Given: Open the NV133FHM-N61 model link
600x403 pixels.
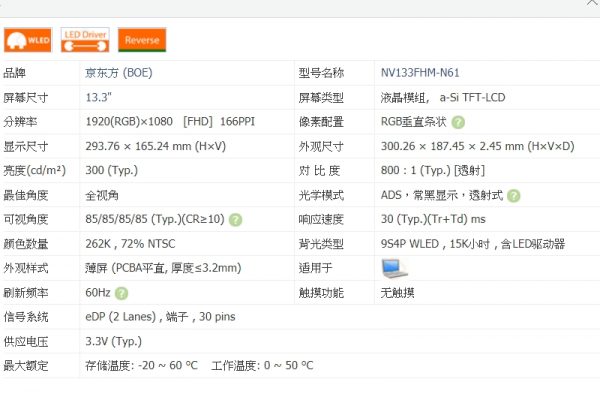Looking at the screenshot, I should pos(420,73).
